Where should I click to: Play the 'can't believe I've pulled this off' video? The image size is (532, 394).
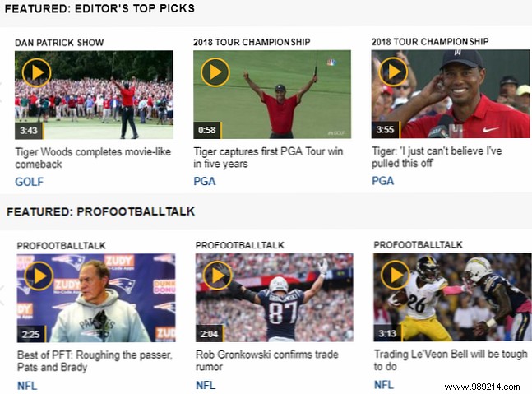[393, 72]
